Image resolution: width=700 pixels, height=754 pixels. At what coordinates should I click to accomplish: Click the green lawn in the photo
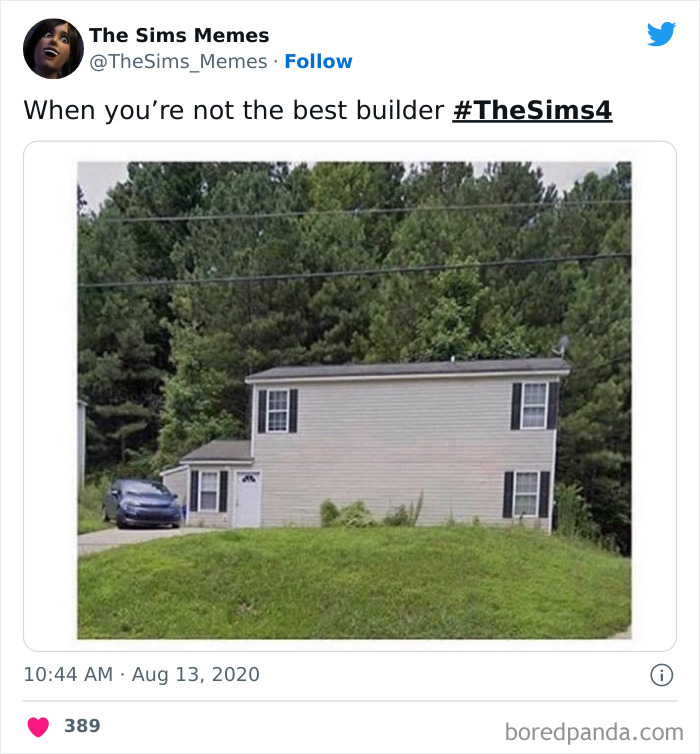coord(354,582)
